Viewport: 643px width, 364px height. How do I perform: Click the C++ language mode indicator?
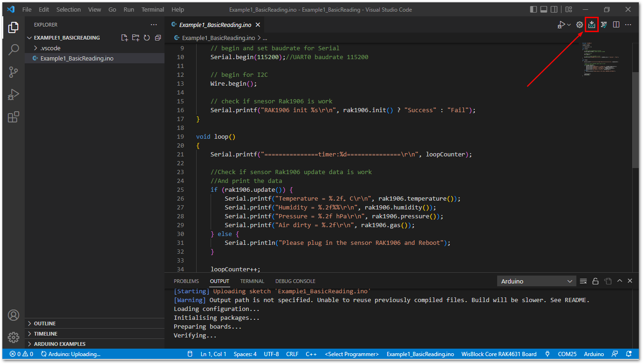point(311,354)
